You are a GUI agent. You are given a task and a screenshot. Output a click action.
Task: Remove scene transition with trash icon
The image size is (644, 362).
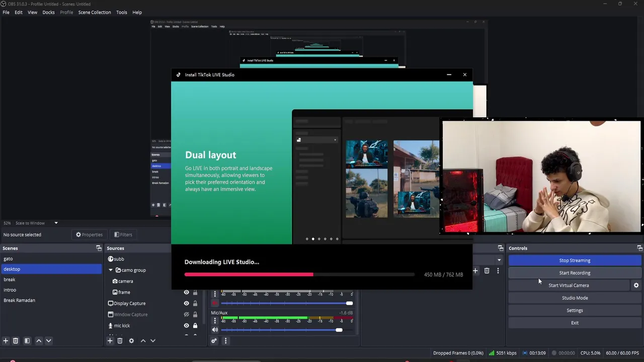pos(487,271)
